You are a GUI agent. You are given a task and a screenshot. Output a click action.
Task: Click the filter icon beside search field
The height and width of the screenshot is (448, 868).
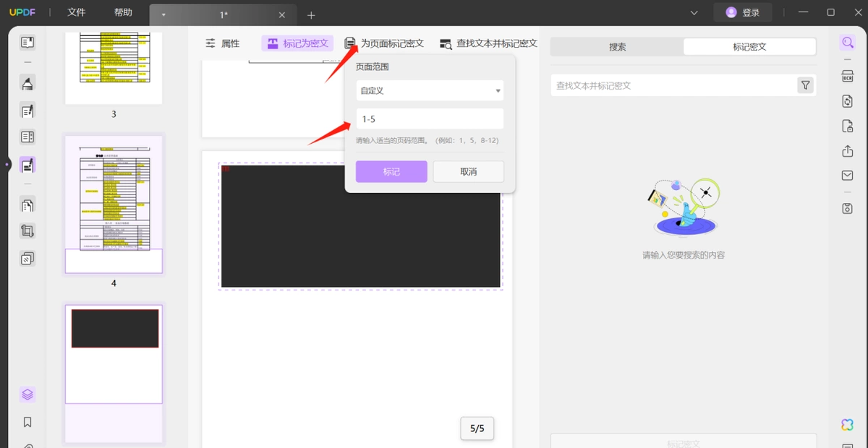point(805,85)
